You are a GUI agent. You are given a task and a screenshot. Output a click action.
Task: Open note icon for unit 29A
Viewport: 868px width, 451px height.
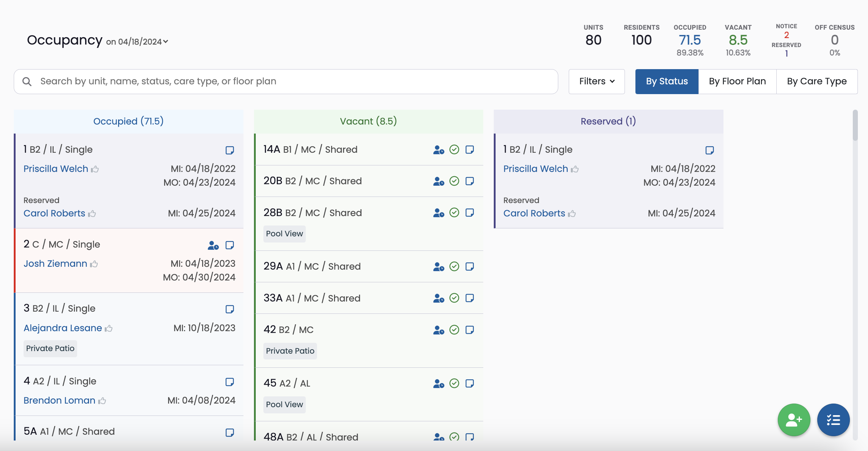[x=470, y=266]
